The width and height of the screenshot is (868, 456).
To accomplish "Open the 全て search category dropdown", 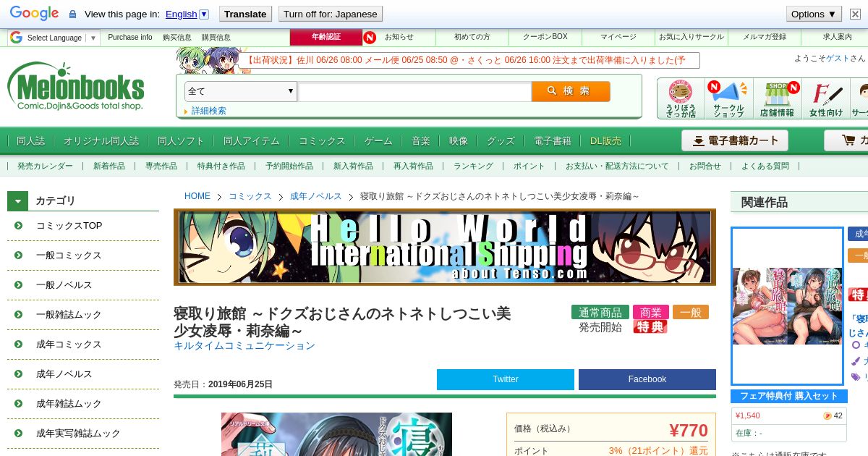I will [x=241, y=91].
